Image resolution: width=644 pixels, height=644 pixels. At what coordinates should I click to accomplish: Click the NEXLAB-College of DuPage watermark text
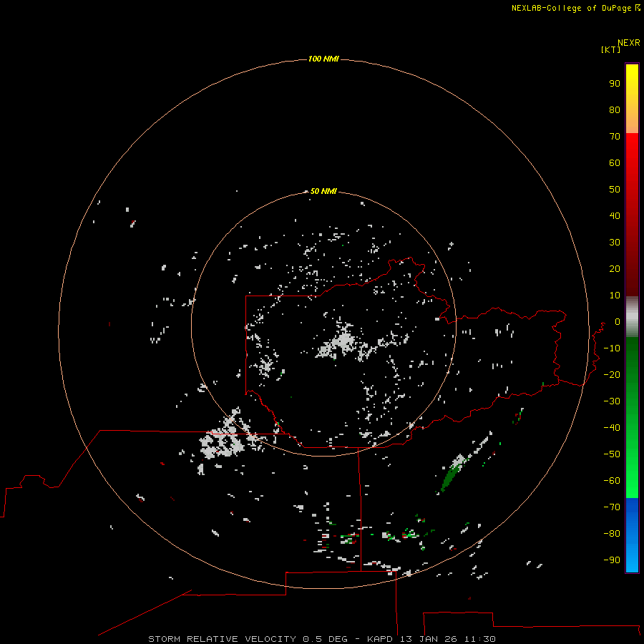575,8
